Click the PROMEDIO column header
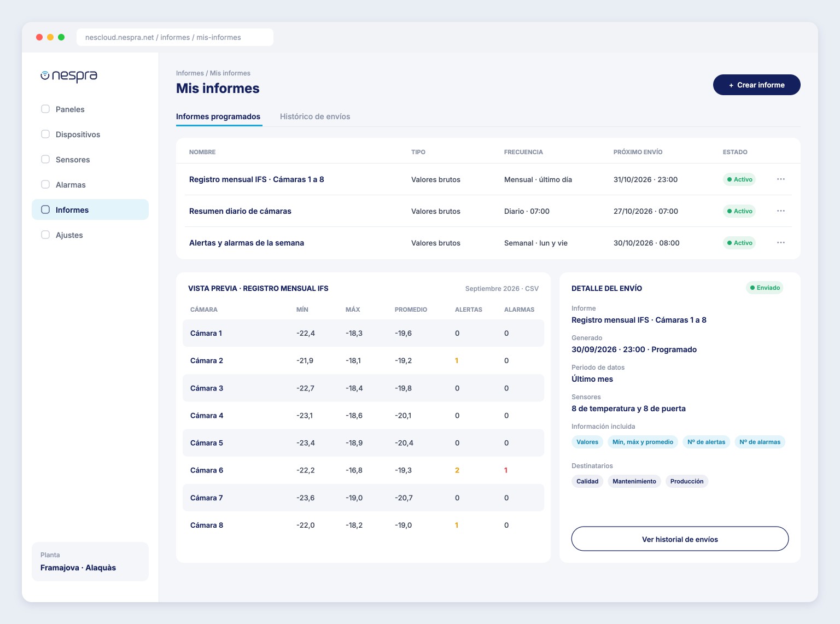Viewport: 840px width, 624px height. [411, 310]
